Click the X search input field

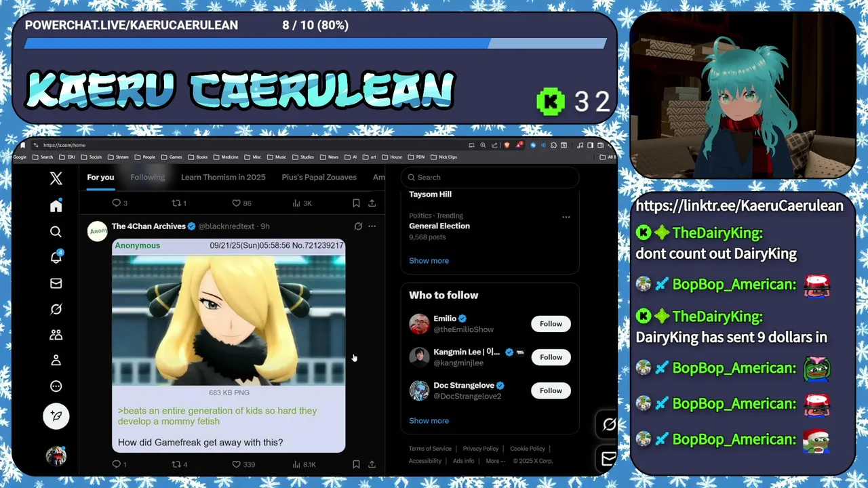pyautogui.click(x=490, y=178)
